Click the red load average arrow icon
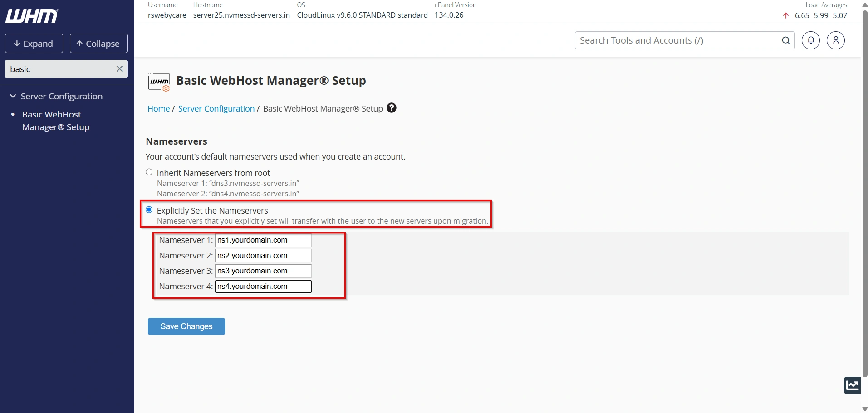 pyautogui.click(x=786, y=15)
